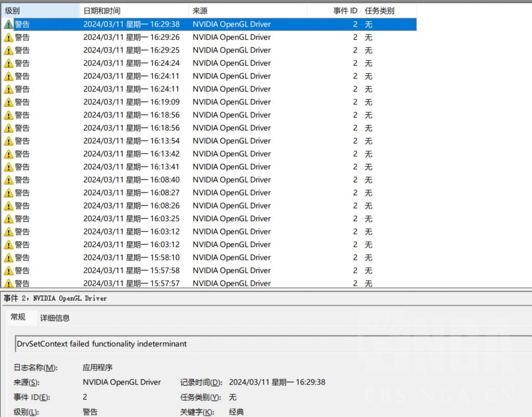The image size is (532, 417).
Task: Click the timestamp 2024/03/11 星期一 16:29:26
Action: click(131, 37)
